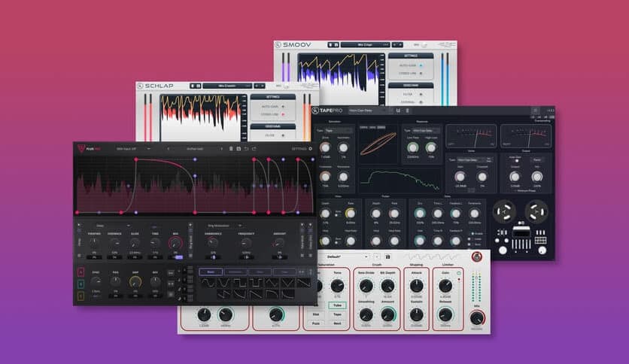Image resolution: width=629 pixels, height=364 pixels.
Task: Select LFO tab C in Flux Pro
Action: coord(81,296)
